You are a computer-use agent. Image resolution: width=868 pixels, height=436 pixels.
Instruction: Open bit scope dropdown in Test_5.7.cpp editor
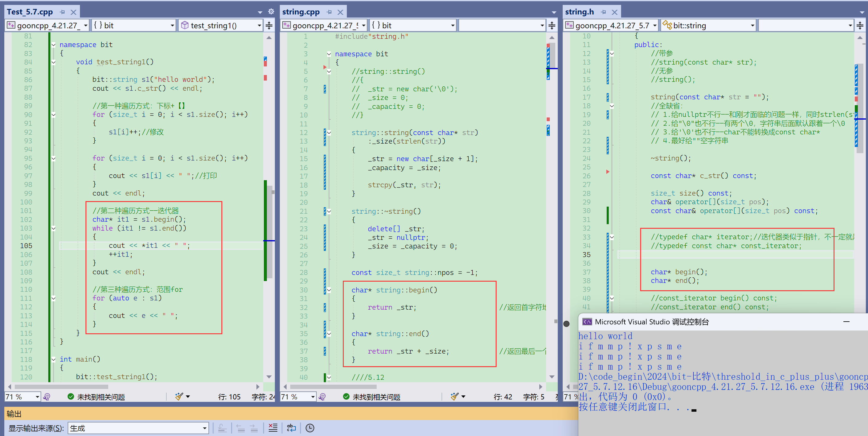point(134,25)
